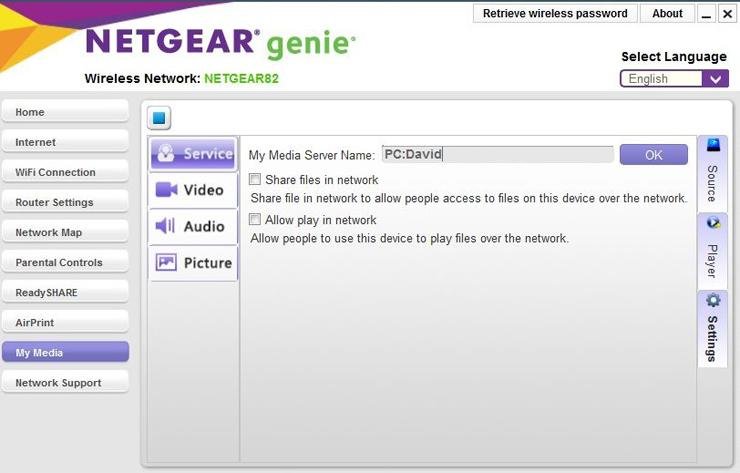740x473 pixels.
Task: Open the About dialog
Action: pyautogui.click(x=667, y=14)
